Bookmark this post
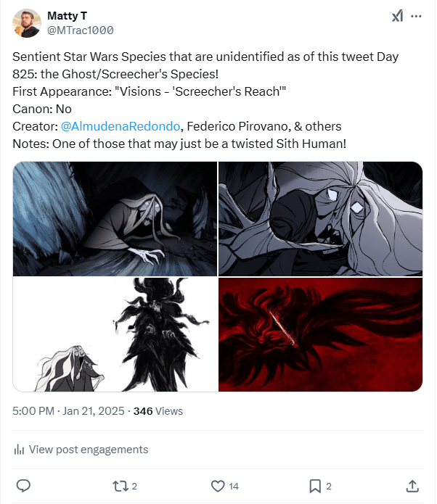This screenshot has width=437, height=504. coord(314,485)
